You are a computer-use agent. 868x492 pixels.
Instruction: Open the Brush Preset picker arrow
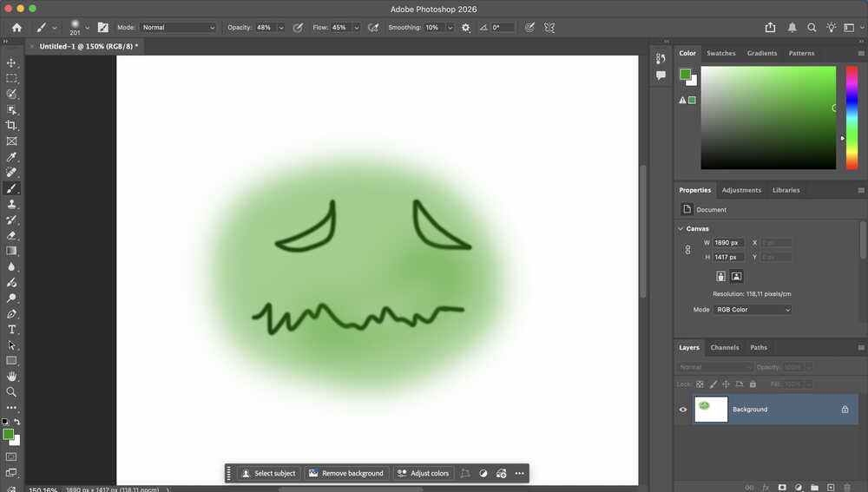[87, 27]
